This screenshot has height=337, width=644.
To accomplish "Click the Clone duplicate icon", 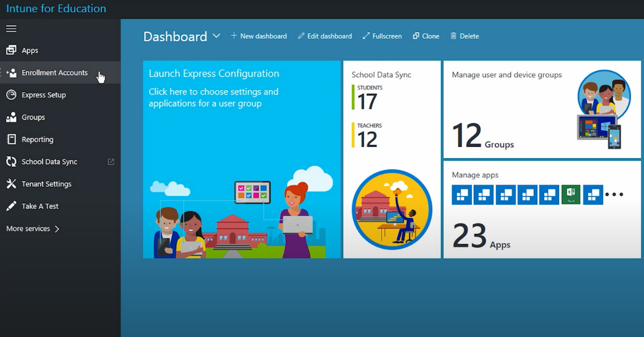I will (x=416, y=36).
